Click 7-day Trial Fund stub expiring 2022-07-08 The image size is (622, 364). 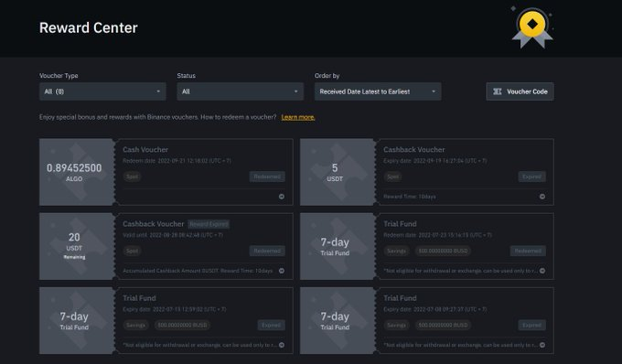point(338,320)
